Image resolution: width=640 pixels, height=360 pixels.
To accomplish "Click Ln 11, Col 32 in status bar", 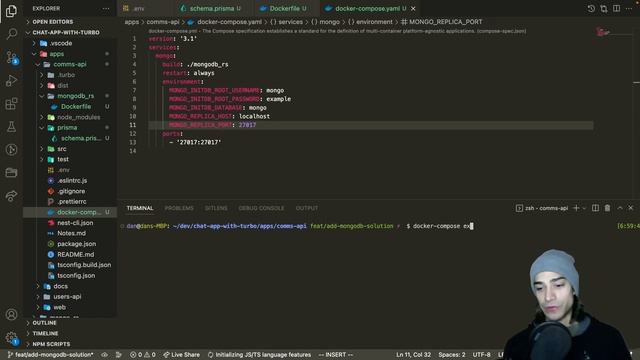I will tap(413, 355).
